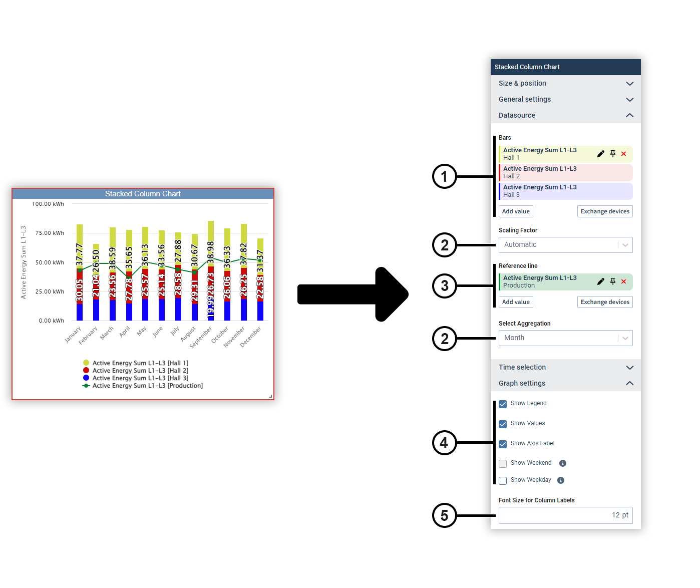Remove the Hall 3 datasource

(623, 191)
